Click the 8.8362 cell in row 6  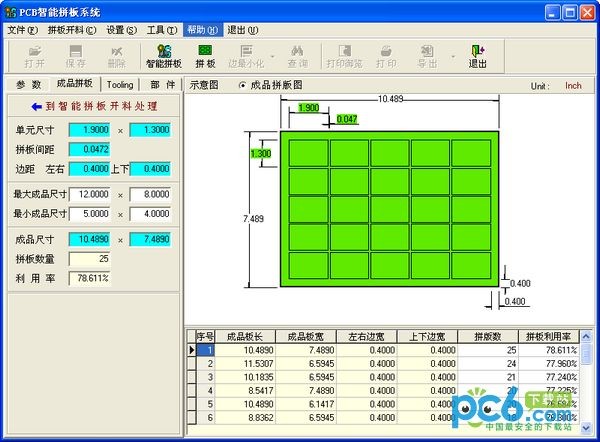tap(245, 418)
